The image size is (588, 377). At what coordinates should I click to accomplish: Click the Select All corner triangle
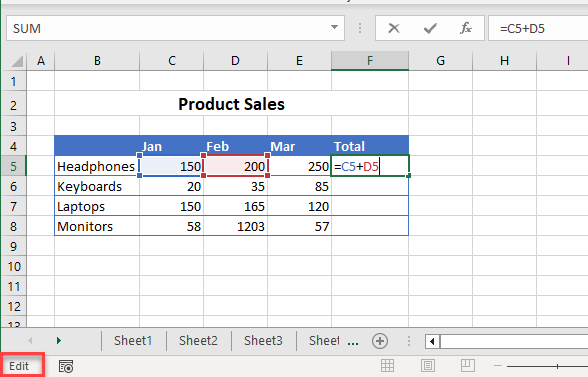click(x=17, y=61)
